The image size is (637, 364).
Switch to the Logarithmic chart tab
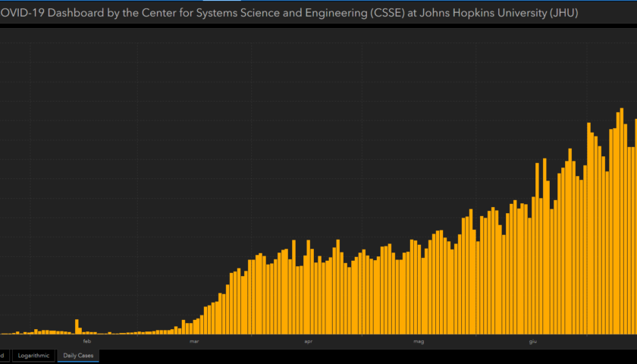pos(33,356)
